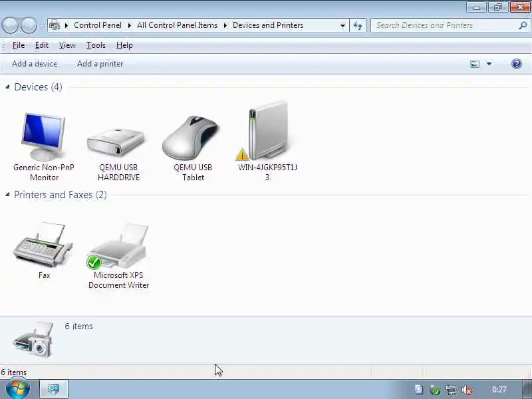Viewport: 532px width, 399px height.
Task: Open the File menu
Action: coord(19,45)
